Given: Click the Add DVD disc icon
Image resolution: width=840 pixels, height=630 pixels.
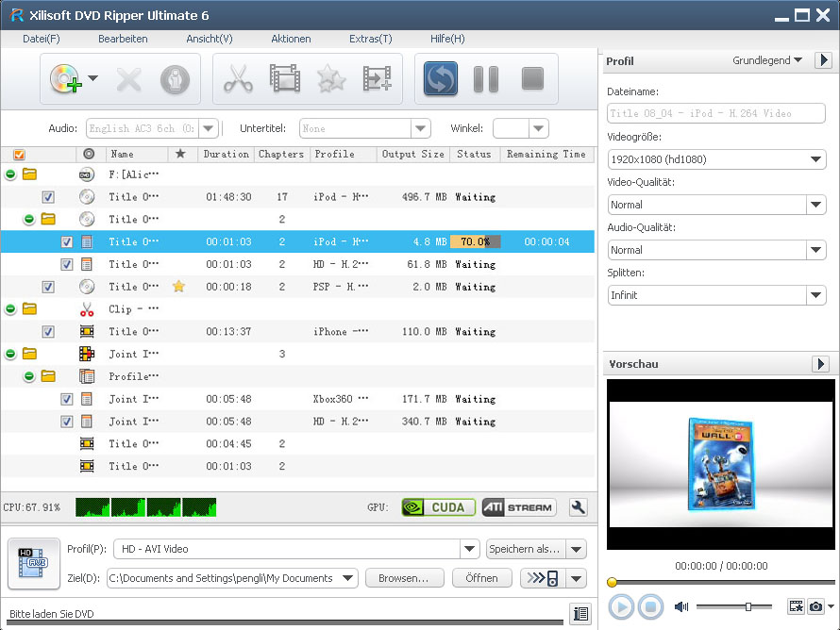Looking at the screenshot, I should [x=65, y=79].
